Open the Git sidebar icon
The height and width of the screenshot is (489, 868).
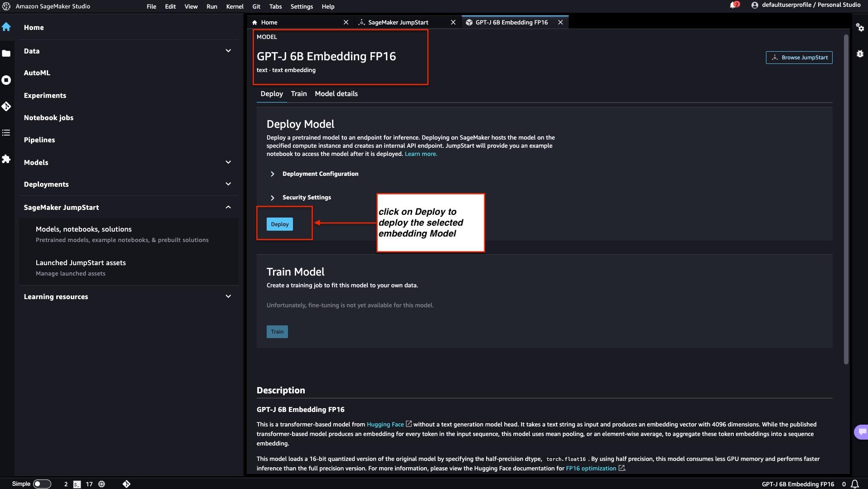[6, 107]
